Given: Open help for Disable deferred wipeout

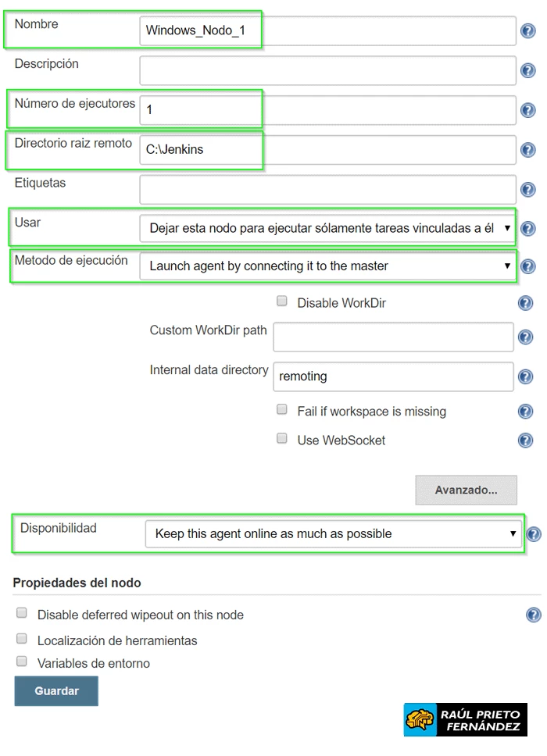Looking at the screenshot, I should 534,615.
